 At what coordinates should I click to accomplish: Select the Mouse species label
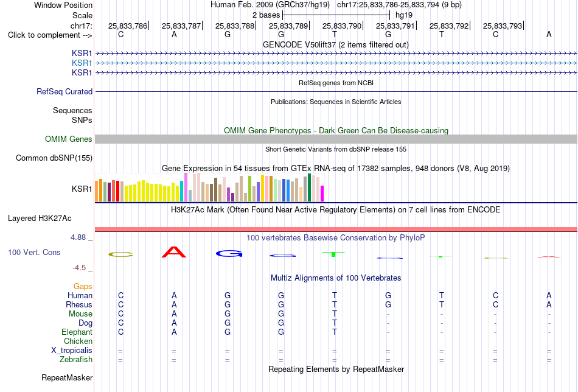tap(80, 314)
